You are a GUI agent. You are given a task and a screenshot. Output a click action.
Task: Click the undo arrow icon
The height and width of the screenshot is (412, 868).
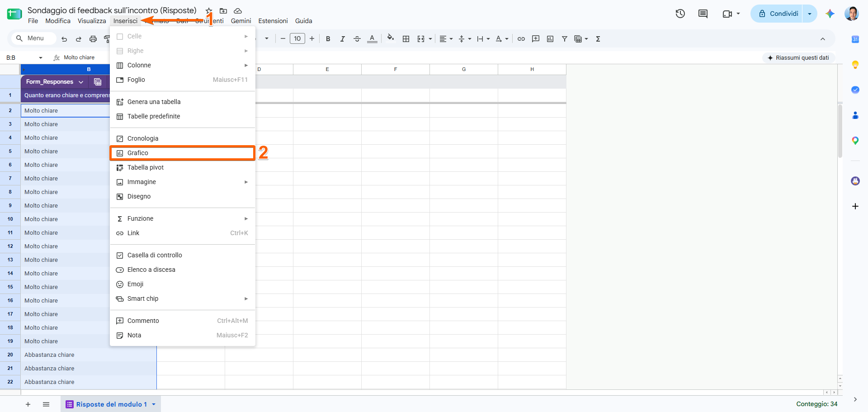(x=64, y=39)
